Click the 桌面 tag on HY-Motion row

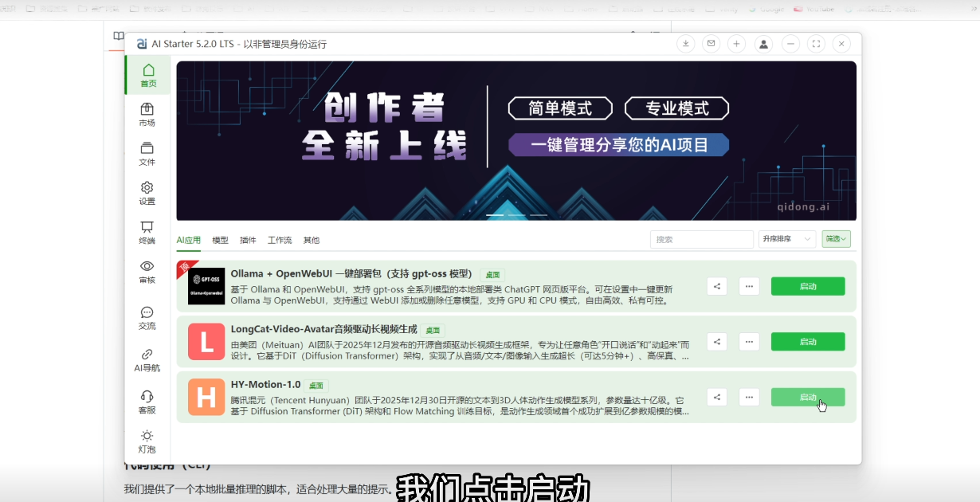[x=316, y=386]
